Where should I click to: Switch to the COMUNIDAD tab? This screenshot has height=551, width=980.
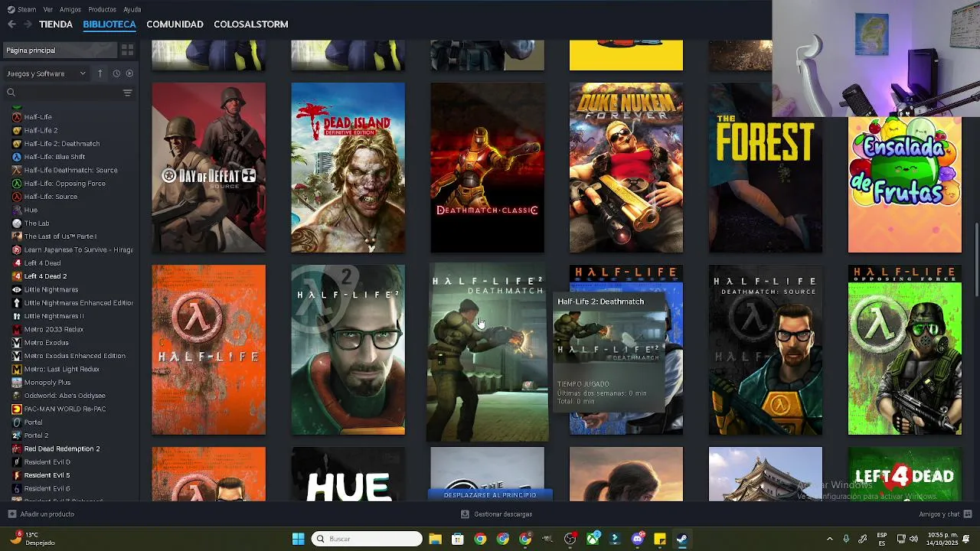point(175,24)
